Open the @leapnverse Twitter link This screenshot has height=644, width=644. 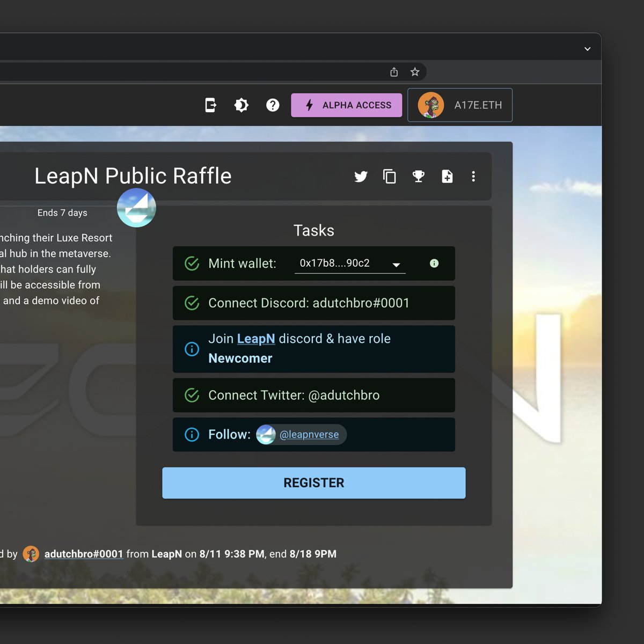click(309, 435)
